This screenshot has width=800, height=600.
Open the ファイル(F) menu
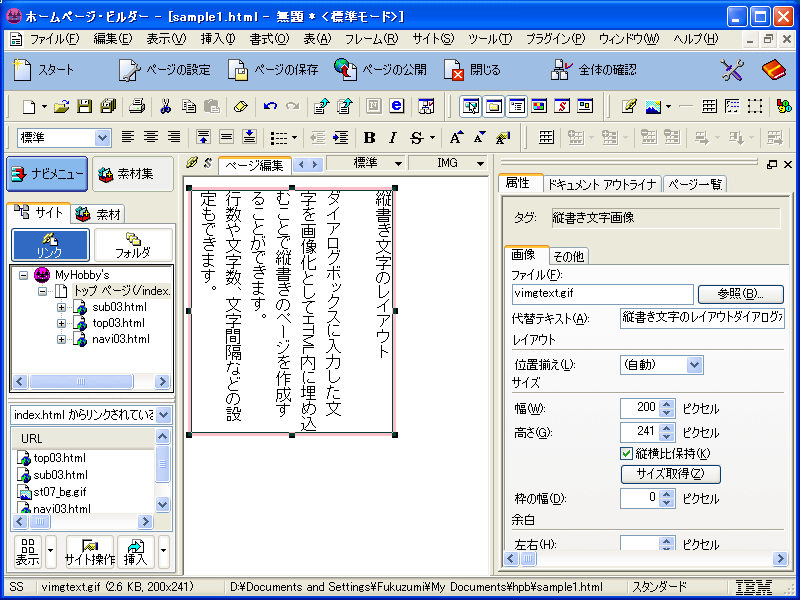coord(54,39)
